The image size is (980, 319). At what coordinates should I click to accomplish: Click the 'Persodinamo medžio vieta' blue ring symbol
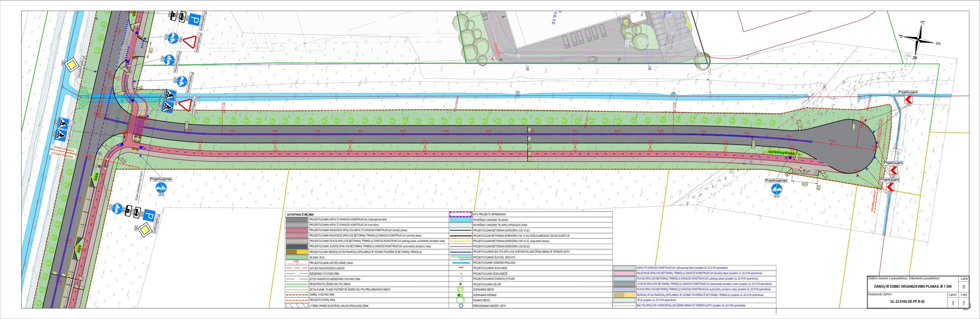[461, 306]
